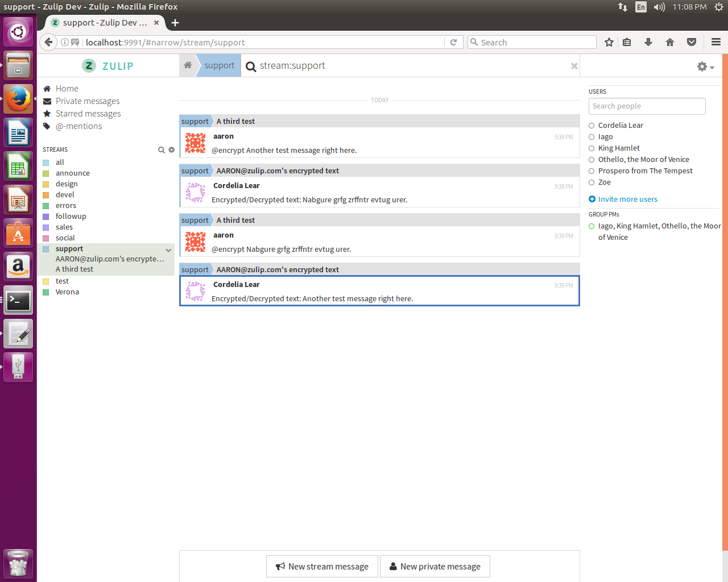This screenshot has height=582, width=728.
Task: Click Invite more users link
Action: pos(628,199)
